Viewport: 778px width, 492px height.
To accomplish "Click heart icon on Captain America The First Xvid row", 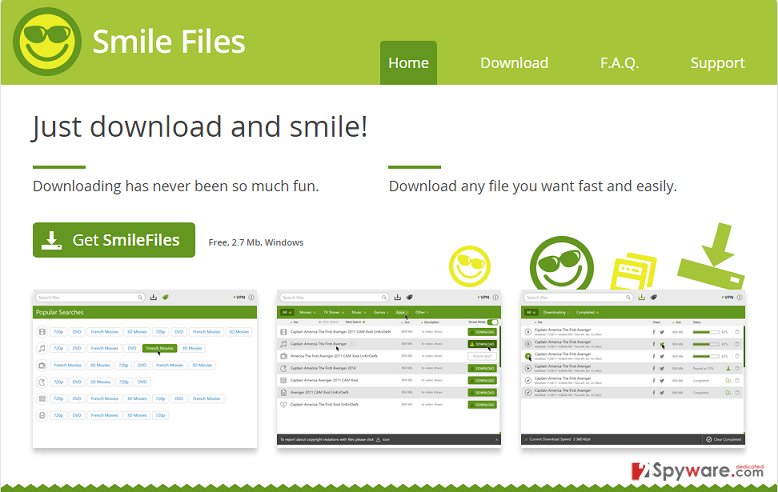I will (x=284, y=405).
